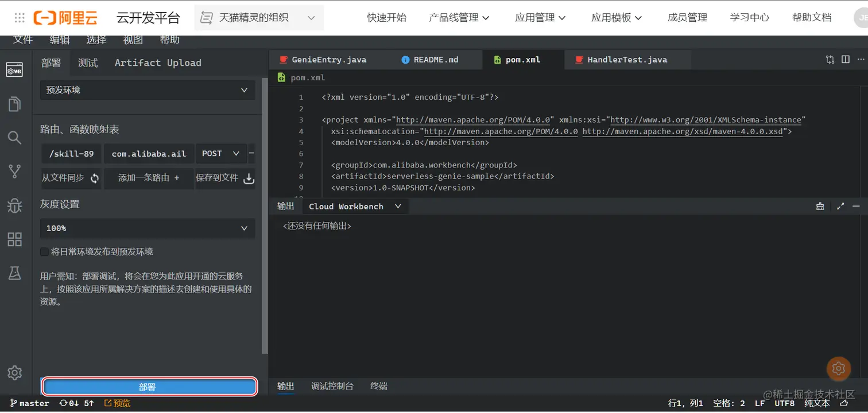Click the 预览 preview button in status bar
The image size is (868, 413).
117,403
